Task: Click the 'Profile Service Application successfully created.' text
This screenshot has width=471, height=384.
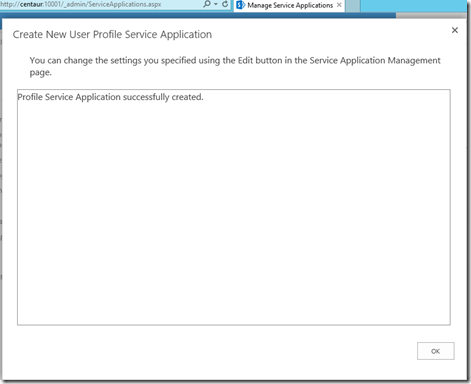Action: pos(110,97)
